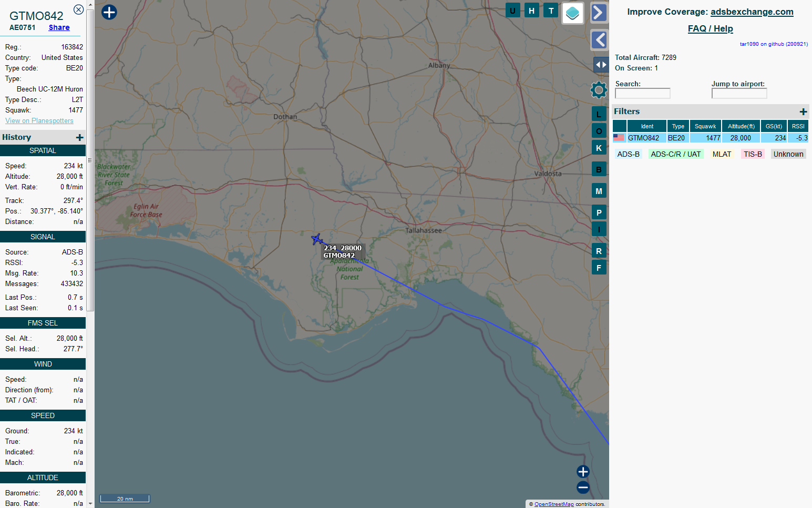Click the left chevron sidebar button
This screenshot has height=508, width=812.
(x=599, y=40)
